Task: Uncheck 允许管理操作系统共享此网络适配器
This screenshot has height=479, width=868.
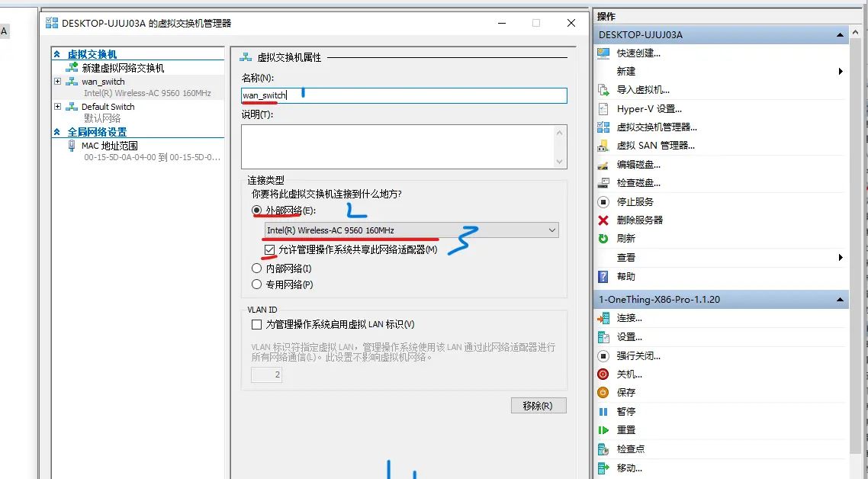Action: [269, 249]
